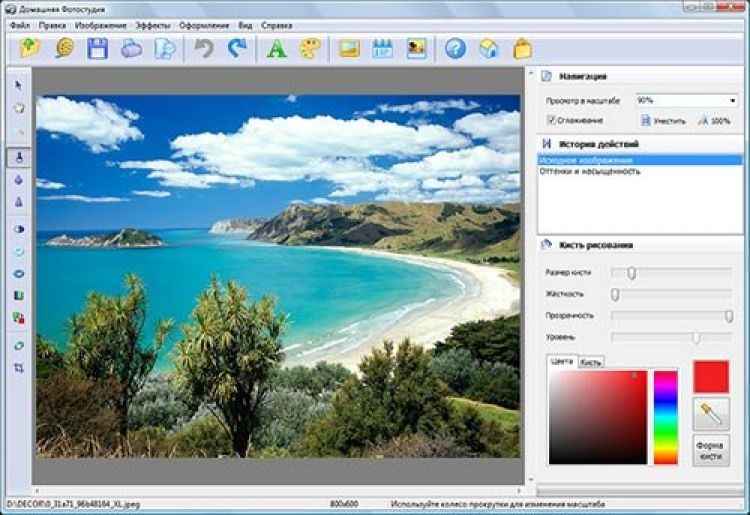Click the beach photo on the canvas
750x515 pixels.
278,276
